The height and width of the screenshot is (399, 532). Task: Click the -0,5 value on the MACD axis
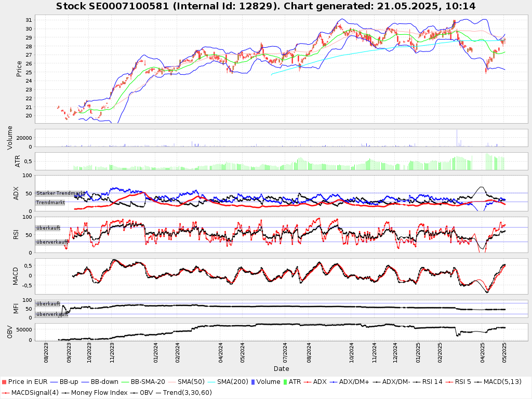(27, 285)
